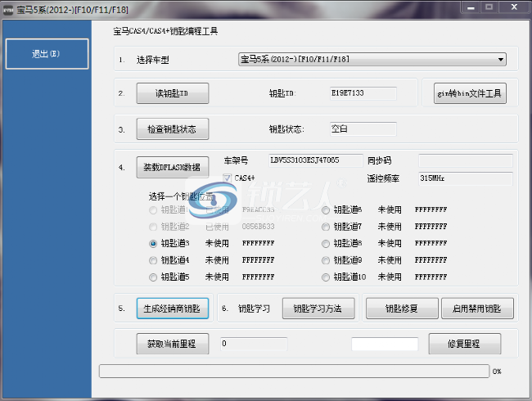Click the 钥匙ID field showing E19E7133
532x401 pixels.
pyautogui.click(x=363, y=93)
